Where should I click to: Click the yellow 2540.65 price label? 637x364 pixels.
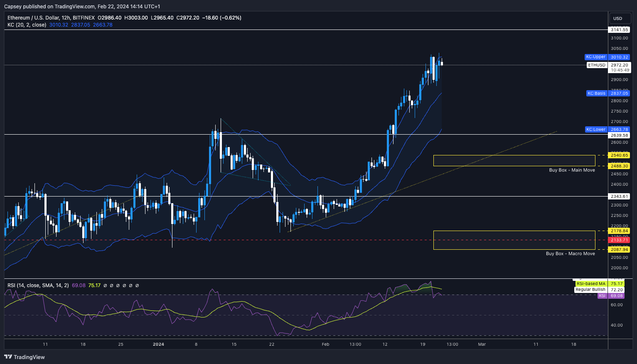[x=619, y=155]
